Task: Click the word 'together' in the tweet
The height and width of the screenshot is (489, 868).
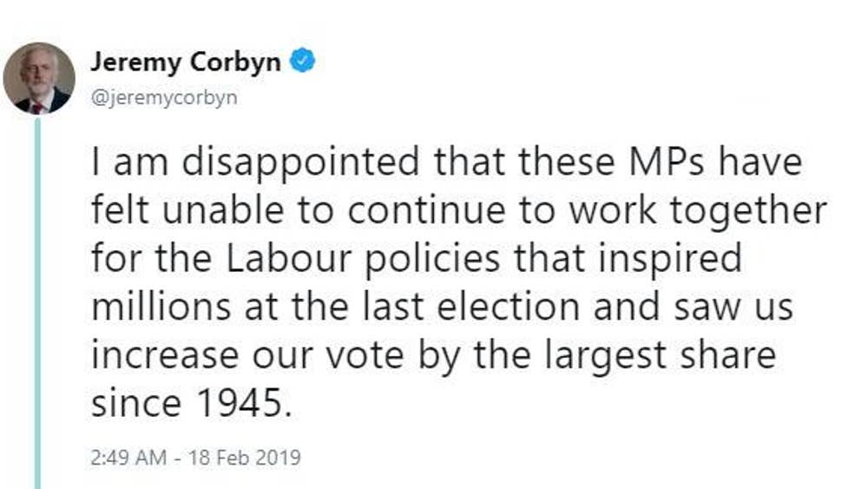Action: click(x=748, y=212)
